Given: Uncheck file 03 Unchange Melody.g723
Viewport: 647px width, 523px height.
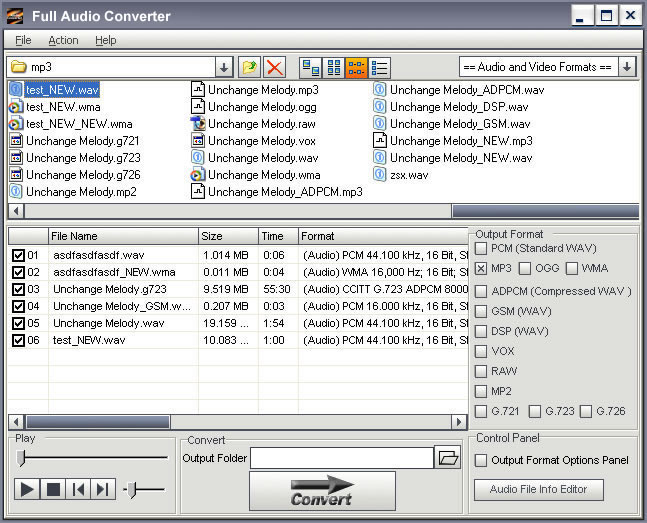Looking at the screenshot, I should tap(18, 289).
